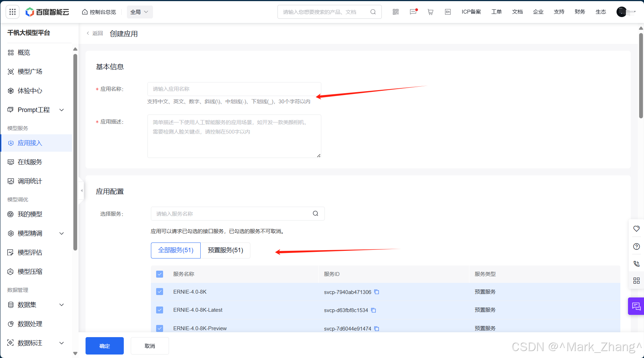644x358 pixels.
Task: Collapse the sidebar with the arrow handle
Action: pyautogui.click(x=81, y=191)
